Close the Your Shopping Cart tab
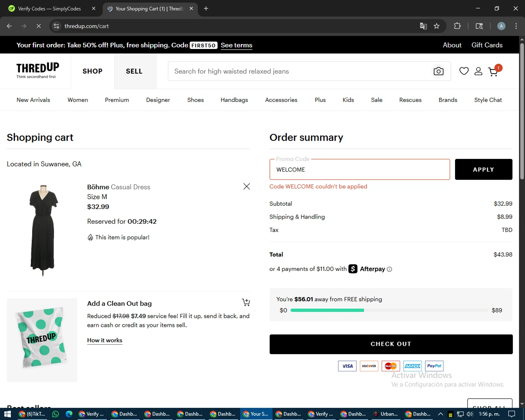525x420 pixels. 191,8
